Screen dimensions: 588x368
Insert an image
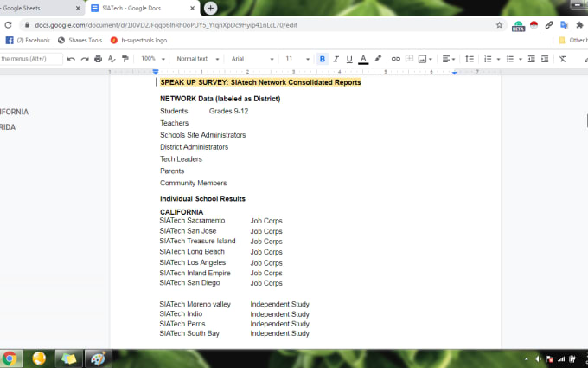pyautogui.click(x=422, y=59)
